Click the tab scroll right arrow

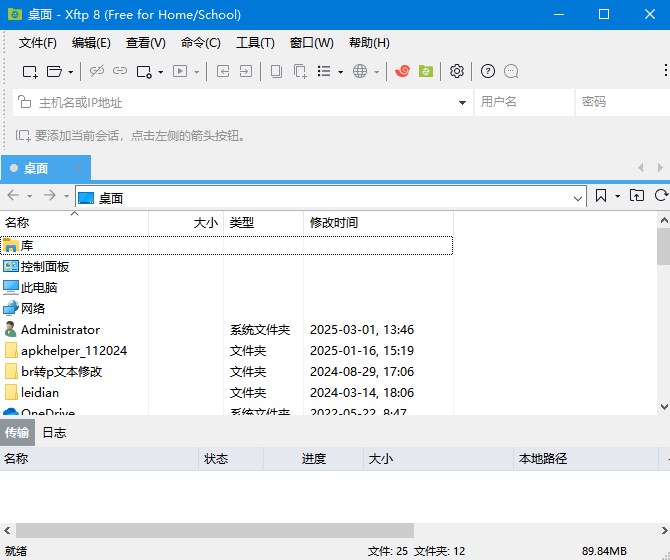click(660, 167)
